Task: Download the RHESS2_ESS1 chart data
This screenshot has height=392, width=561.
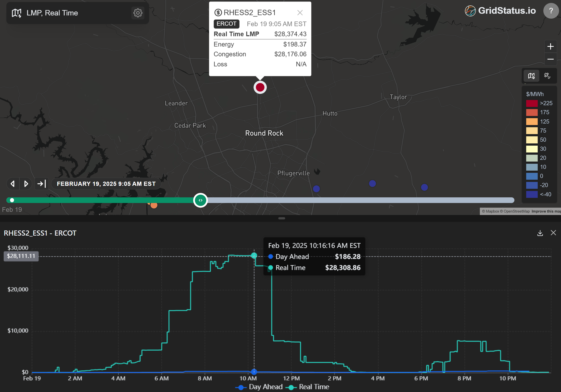Action: (540, 233)
